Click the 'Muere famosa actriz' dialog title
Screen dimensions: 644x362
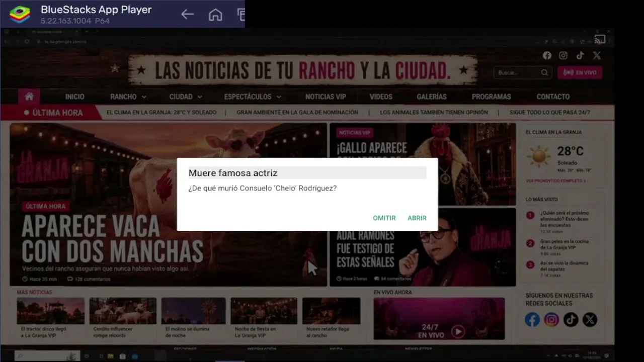tap(233, 173)
